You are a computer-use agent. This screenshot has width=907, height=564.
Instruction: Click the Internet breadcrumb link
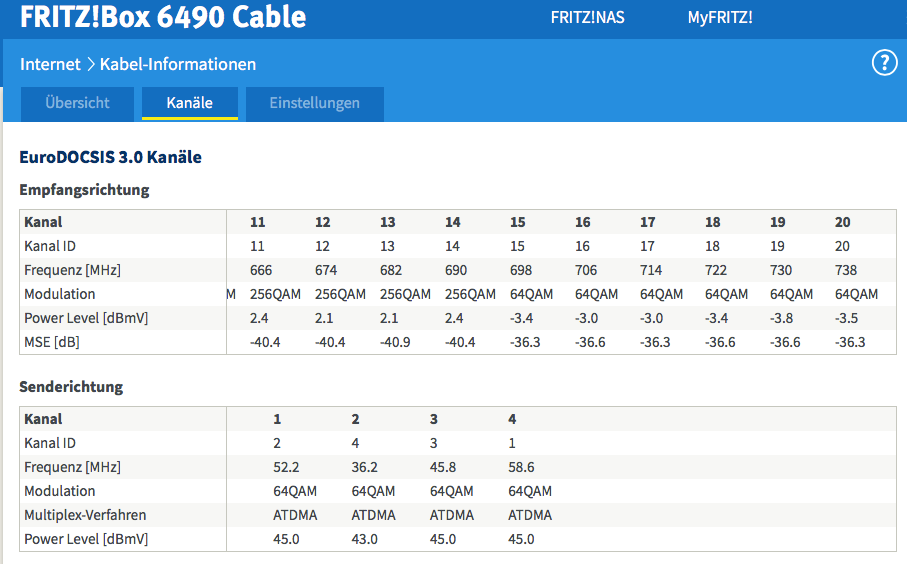(50, 64)
